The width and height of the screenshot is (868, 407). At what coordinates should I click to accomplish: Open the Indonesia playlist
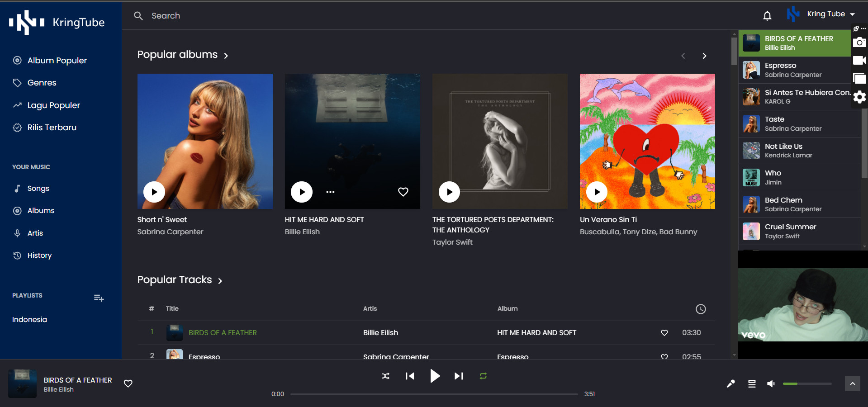[29, 320]
